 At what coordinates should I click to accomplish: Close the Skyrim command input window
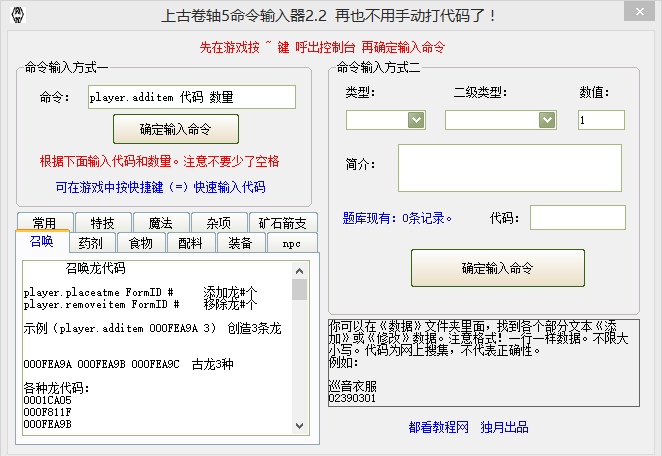pyautogui.click(x=640, y=11)
